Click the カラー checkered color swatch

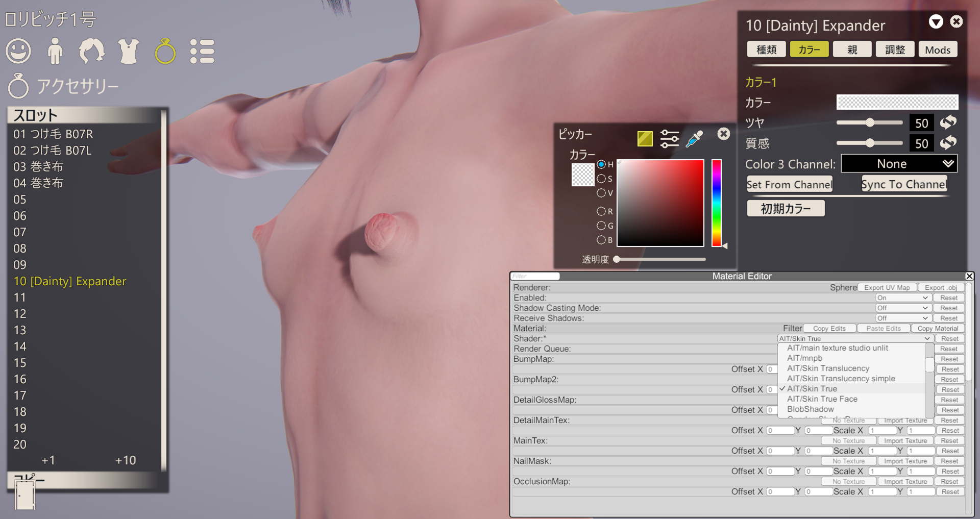click(x=897, y=102)
